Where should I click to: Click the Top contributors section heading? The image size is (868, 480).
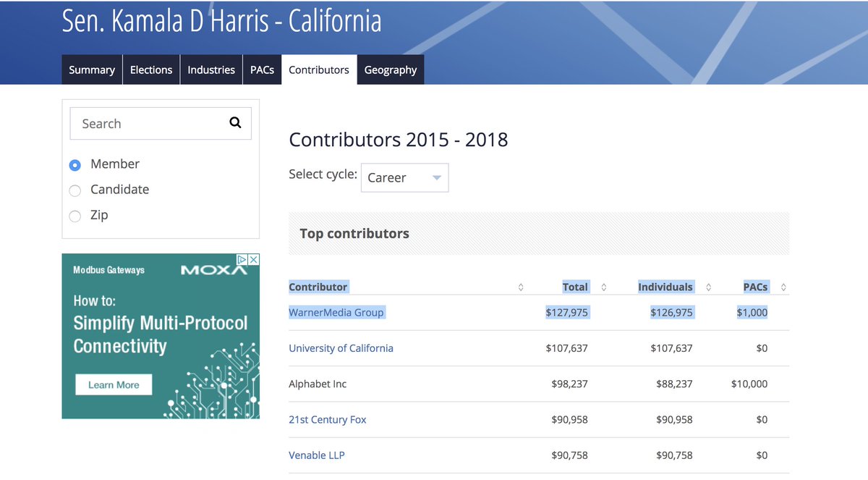point(354,233)
